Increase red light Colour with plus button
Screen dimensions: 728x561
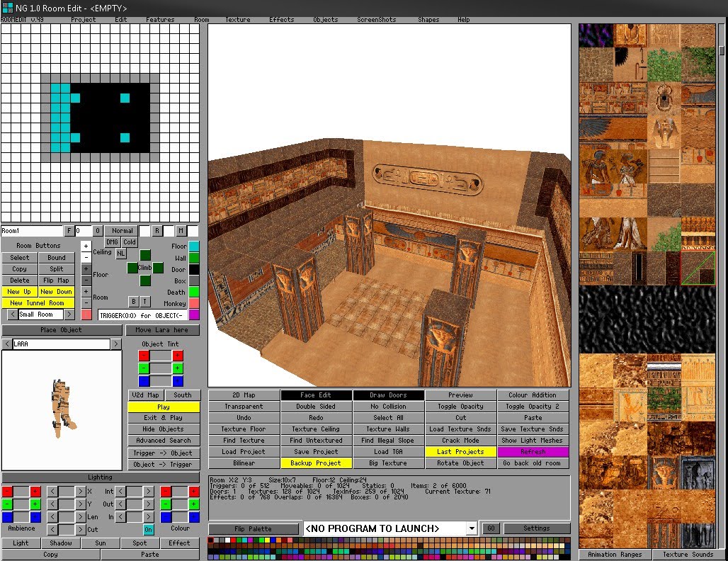coord(194,492)
